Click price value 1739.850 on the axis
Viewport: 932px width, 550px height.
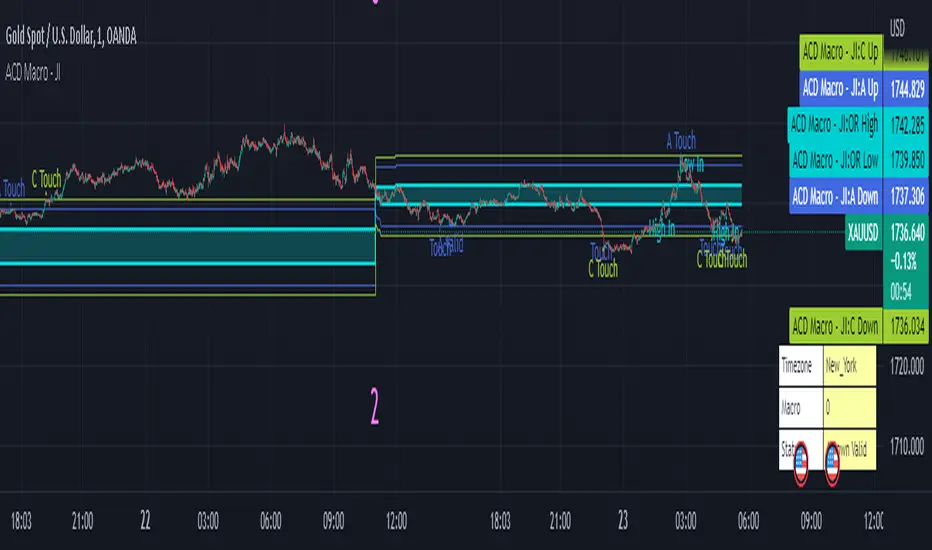[907, 160]
